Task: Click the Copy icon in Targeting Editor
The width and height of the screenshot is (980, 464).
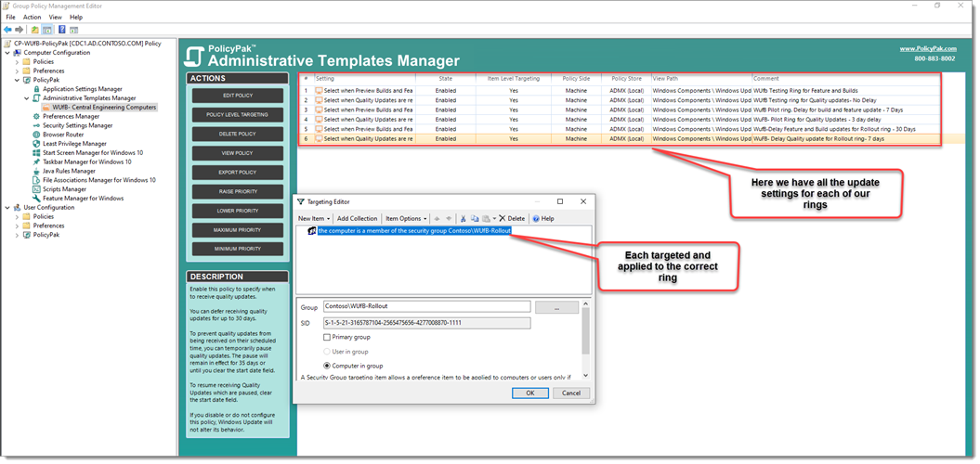Action: pyautogui.click(x=474, y=219)
